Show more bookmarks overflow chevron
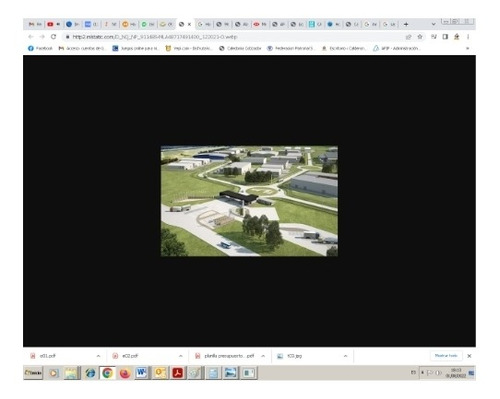Viewport: 500px width, 399px height. click(467, 48)
